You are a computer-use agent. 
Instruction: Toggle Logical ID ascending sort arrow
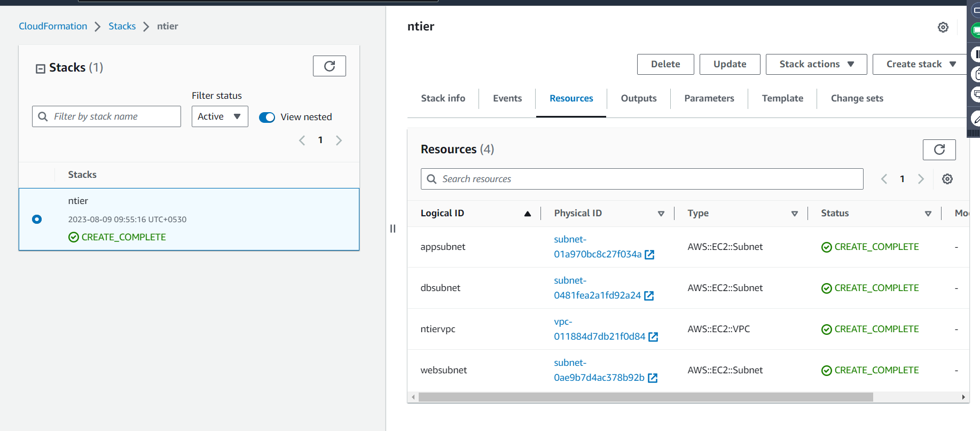click(x=528, y=214)
